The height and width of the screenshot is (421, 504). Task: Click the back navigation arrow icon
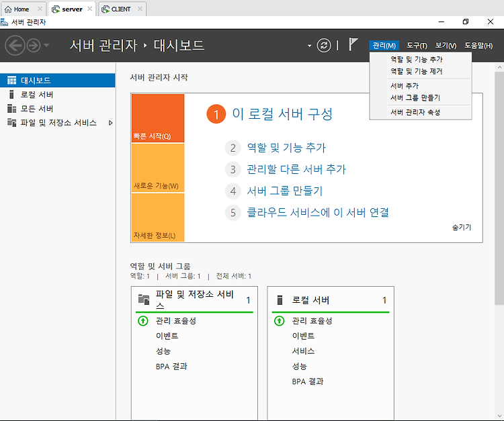coord(15,46)
